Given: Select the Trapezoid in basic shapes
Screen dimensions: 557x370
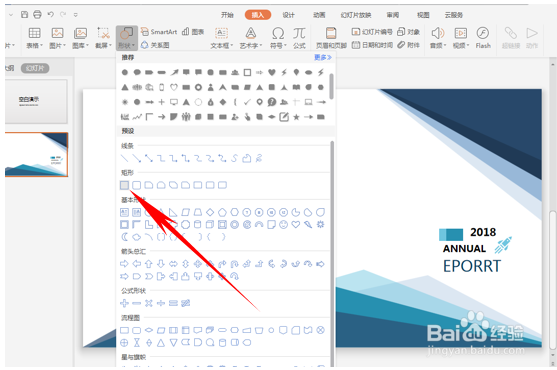Looking at the screenshot, I should tap(198, 212).
